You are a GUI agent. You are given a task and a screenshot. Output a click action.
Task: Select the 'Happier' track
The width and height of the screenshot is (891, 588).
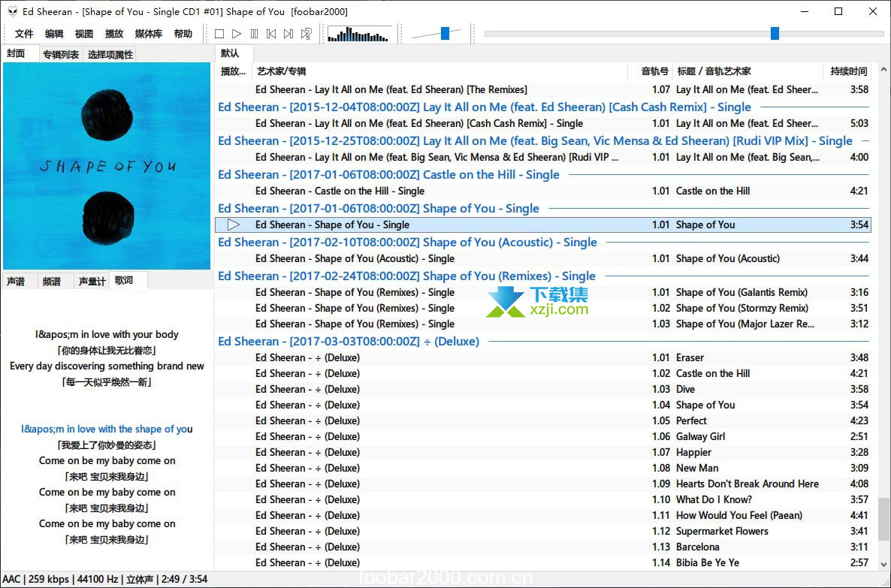[542, 452]
